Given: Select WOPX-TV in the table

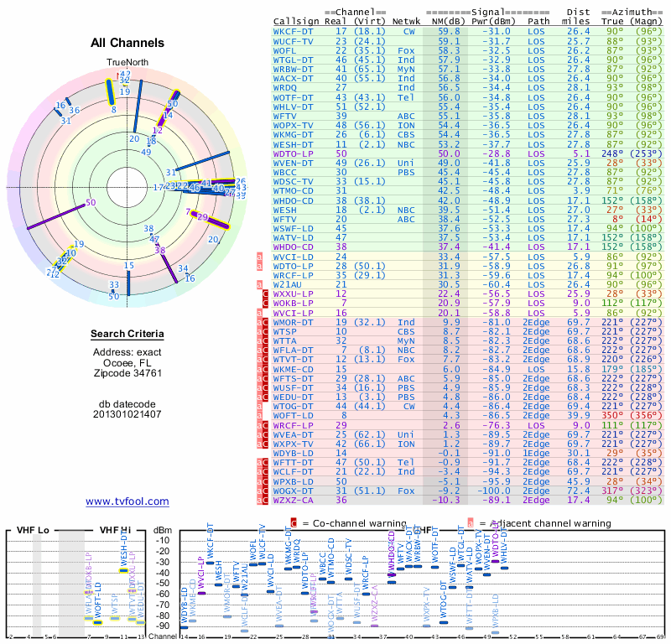Looking at the screenshot, I should (x=293, y=126).
